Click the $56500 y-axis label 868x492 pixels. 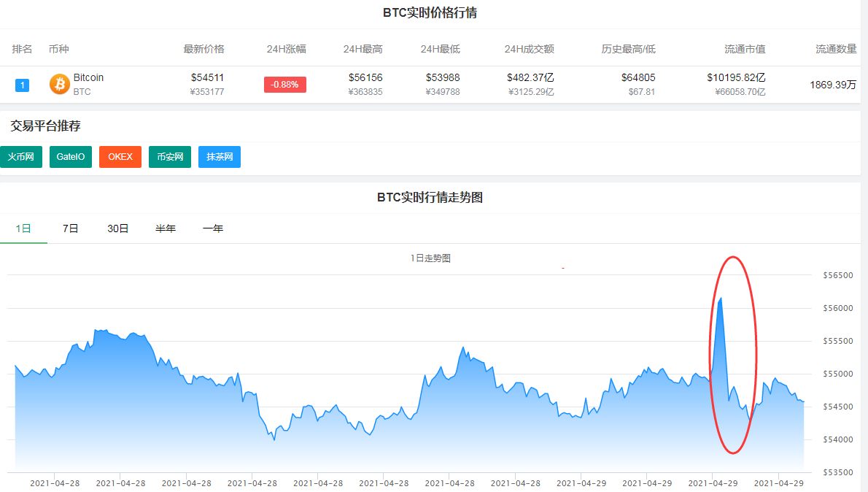pos(838,275)
